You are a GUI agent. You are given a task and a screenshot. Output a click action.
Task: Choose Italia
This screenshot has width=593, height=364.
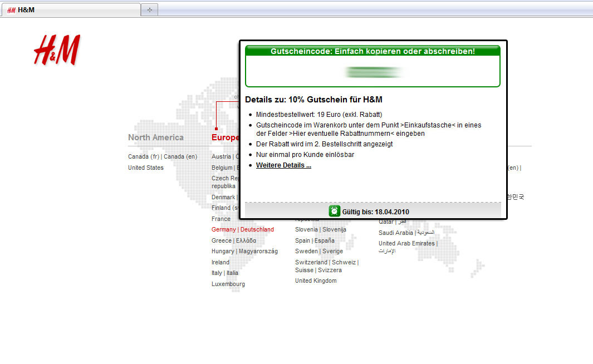233,273
